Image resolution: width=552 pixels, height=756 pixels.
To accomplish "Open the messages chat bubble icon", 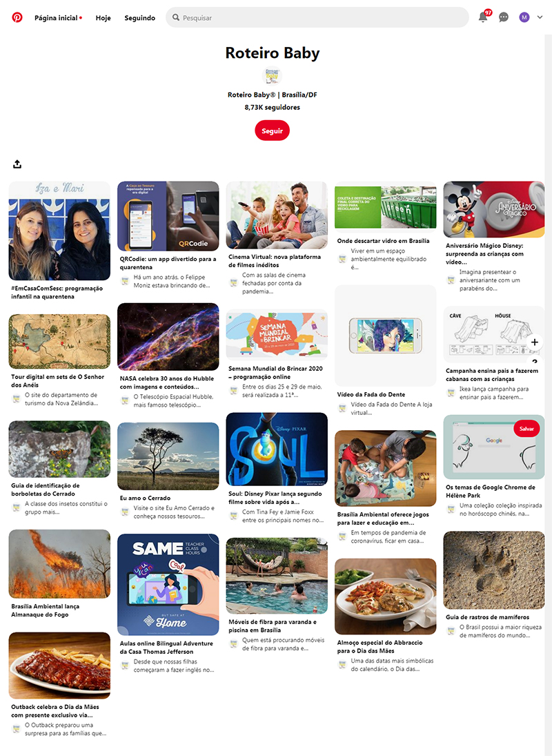I will tap(503, 17).
